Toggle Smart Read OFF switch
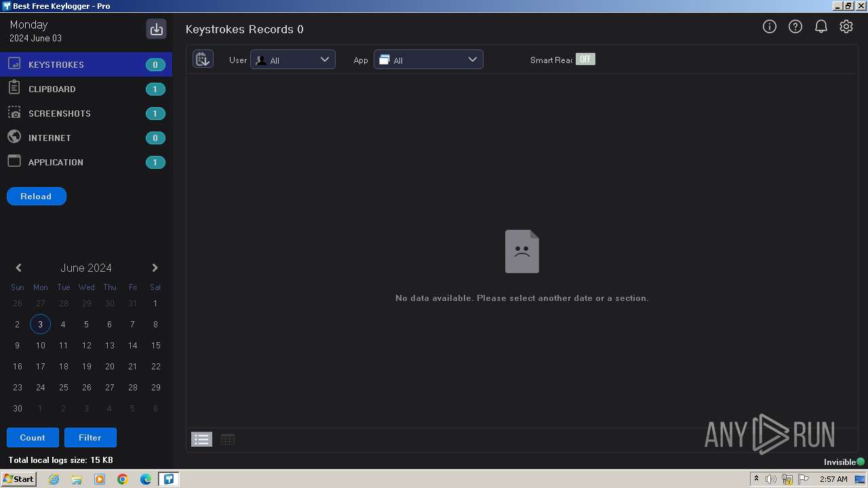Screen dimensions: 868x488 (585, 59)
